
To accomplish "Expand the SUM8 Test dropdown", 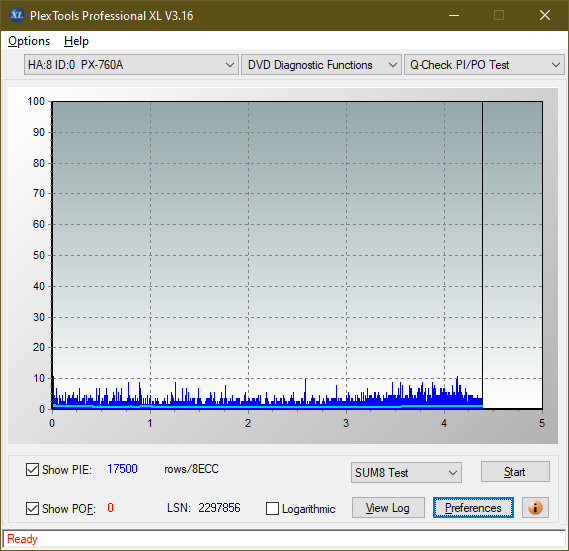I will (x=406, y=473).
